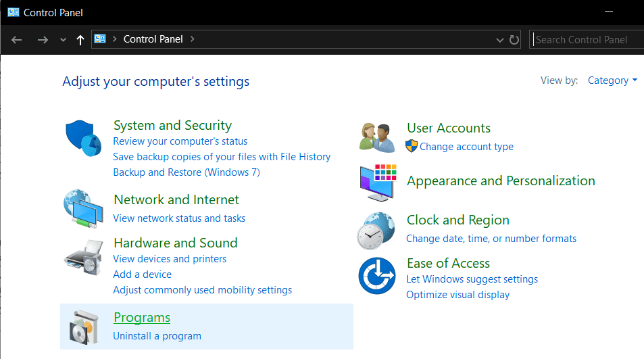Open System and Security shield icon
Image resolution: width=644 pixels, height=359 pixels.
pyautogui.click(x=83, y=138)
